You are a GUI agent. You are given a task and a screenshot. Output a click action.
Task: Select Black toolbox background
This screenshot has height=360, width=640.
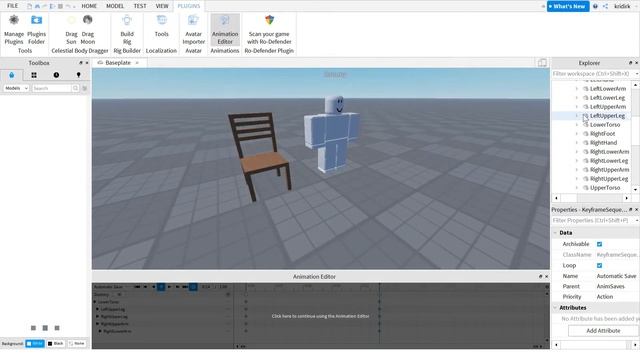coord(56,344)
